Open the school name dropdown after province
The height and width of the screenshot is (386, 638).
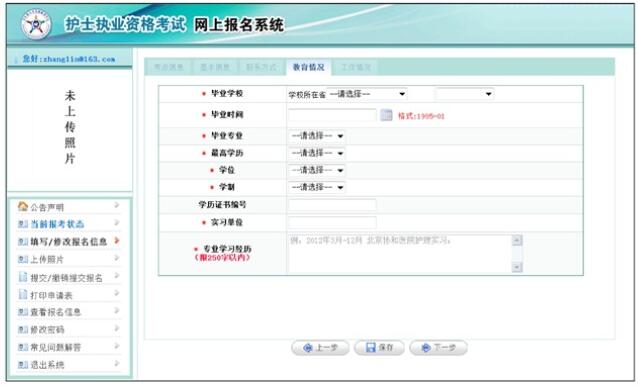pos(464,94)
